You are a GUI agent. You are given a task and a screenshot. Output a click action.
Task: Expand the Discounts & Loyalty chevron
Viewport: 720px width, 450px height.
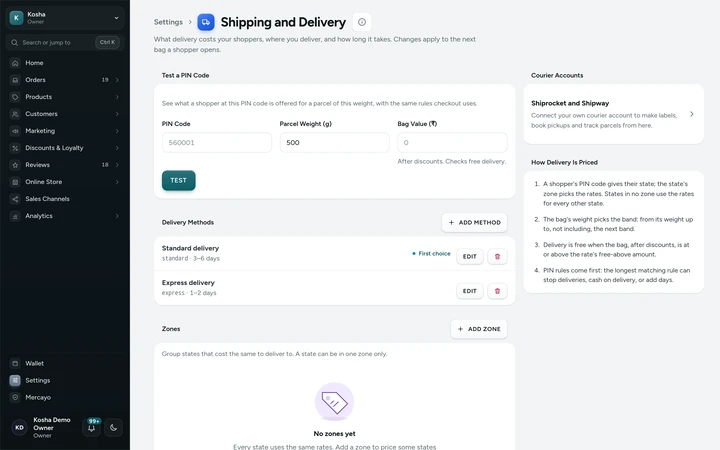[117, 148]
